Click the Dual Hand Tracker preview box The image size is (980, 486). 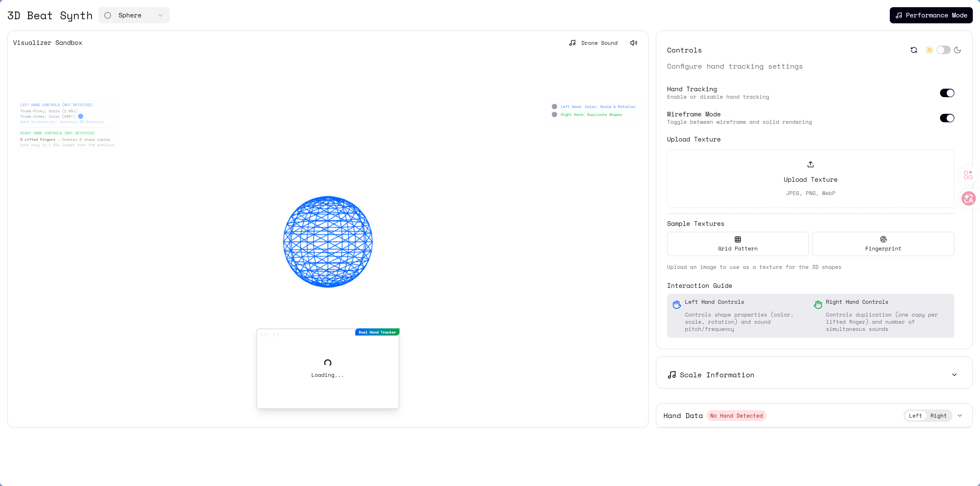328,368
